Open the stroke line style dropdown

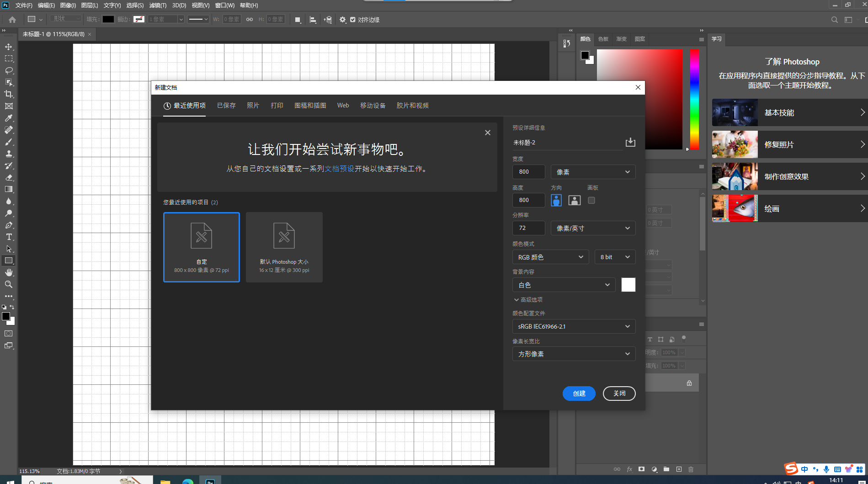tap(198, 19)
